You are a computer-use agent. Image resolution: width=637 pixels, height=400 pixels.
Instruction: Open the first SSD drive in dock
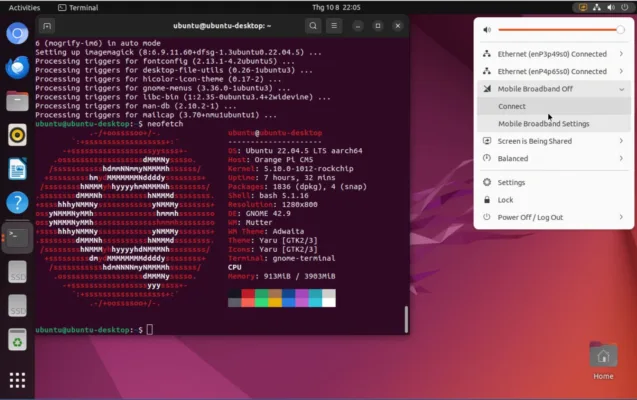point(17,271)
